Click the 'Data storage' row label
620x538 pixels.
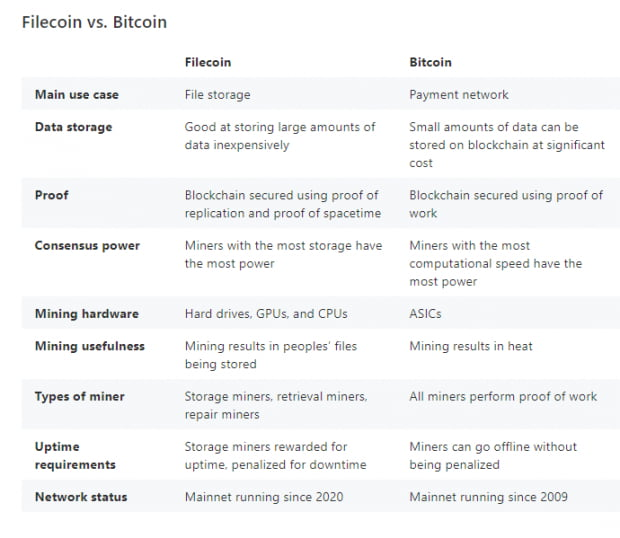73,128
